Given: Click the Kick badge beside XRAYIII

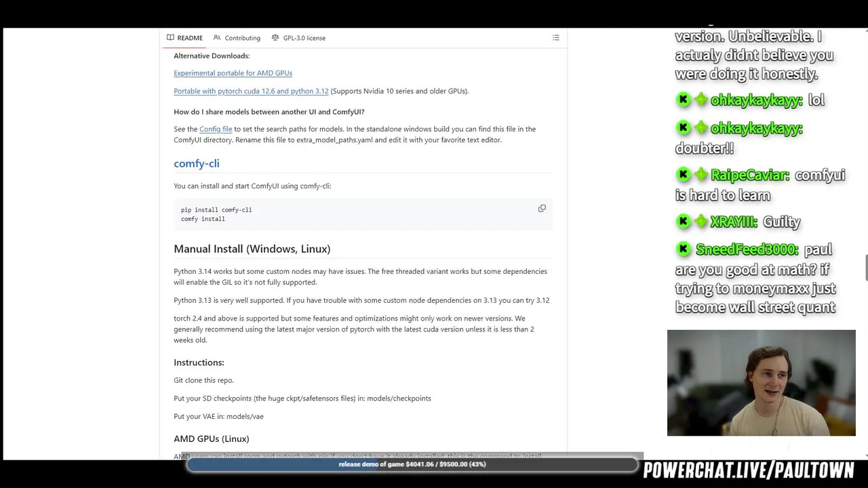Looking at the screenshot, I should point(684,222).
